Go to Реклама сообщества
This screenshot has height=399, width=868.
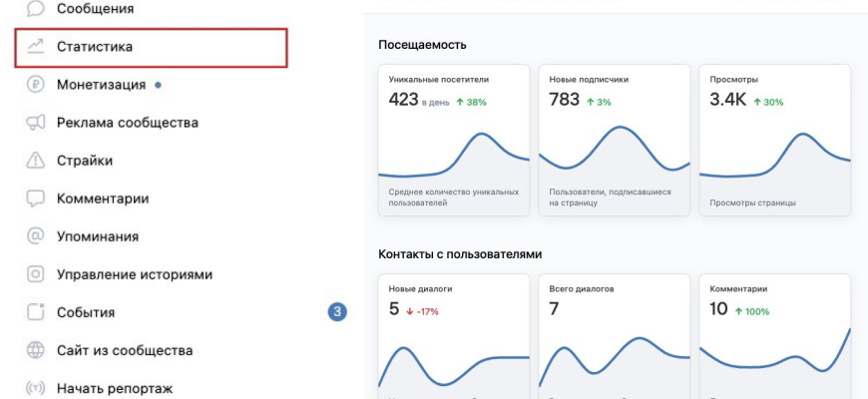point(127,123)
